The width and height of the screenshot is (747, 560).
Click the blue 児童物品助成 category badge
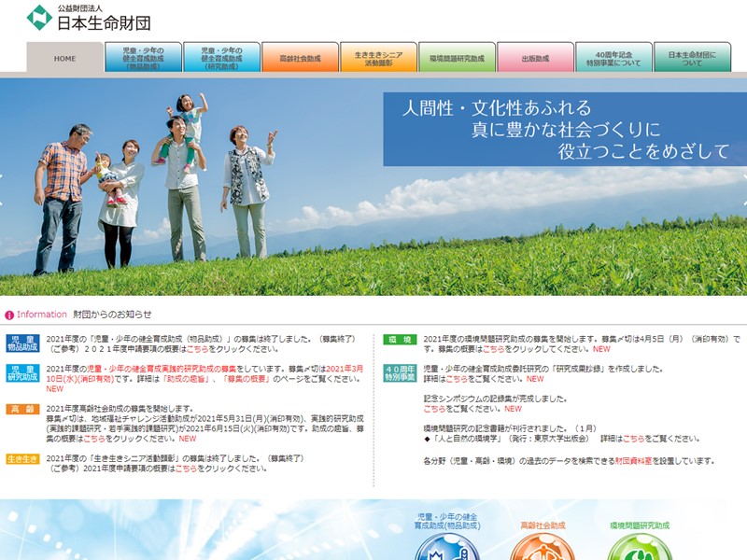(22, 343)
